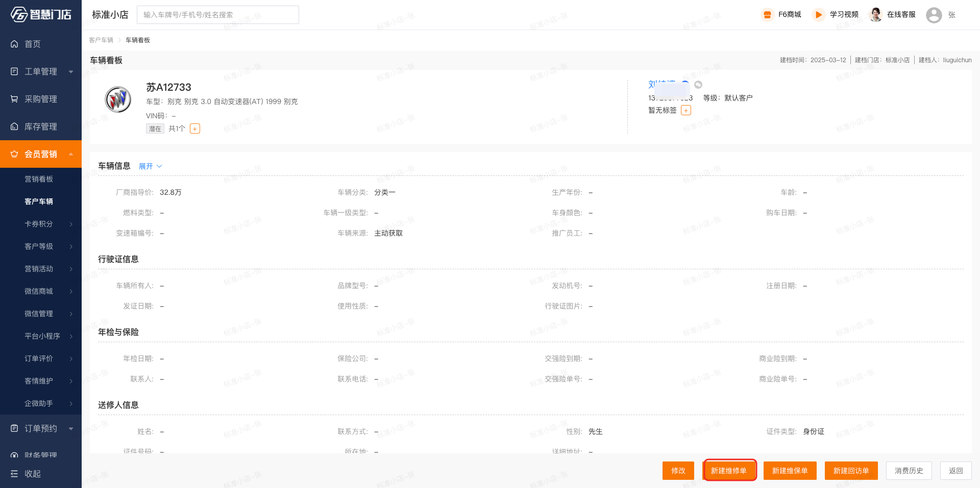Click the 新建维修单 button

coord(729,471)
